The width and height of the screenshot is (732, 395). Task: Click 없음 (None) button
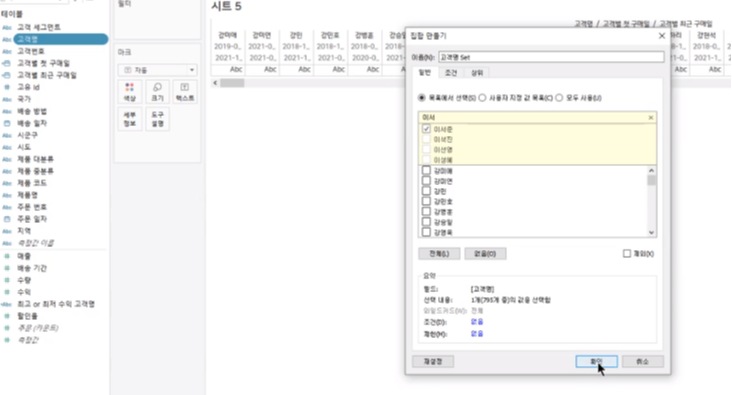(485, 254)
